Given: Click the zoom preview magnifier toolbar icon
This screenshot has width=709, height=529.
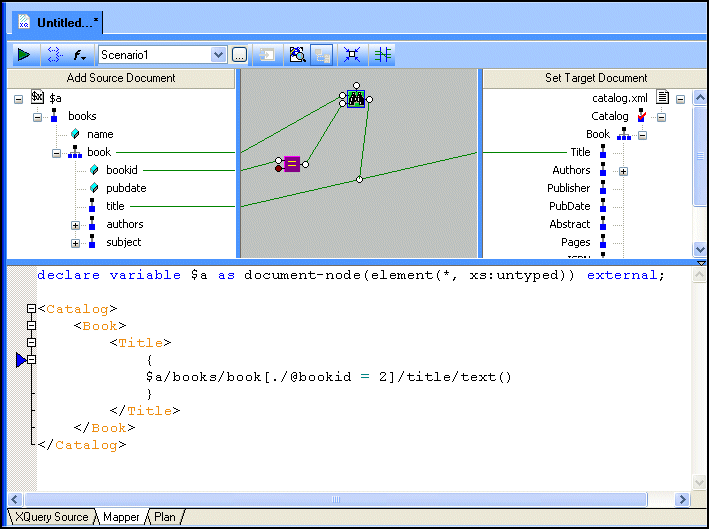Looking at the screenshot, I should 296,55.
